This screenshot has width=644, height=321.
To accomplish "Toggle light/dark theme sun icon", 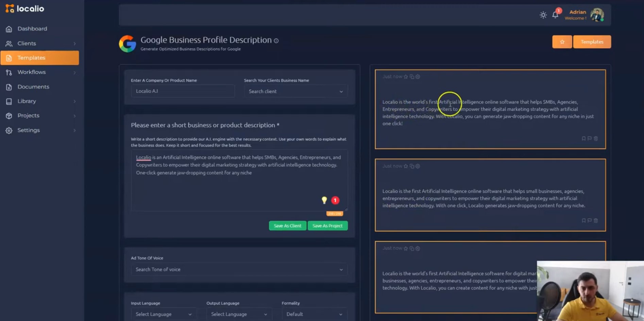I will click(543, 15).
